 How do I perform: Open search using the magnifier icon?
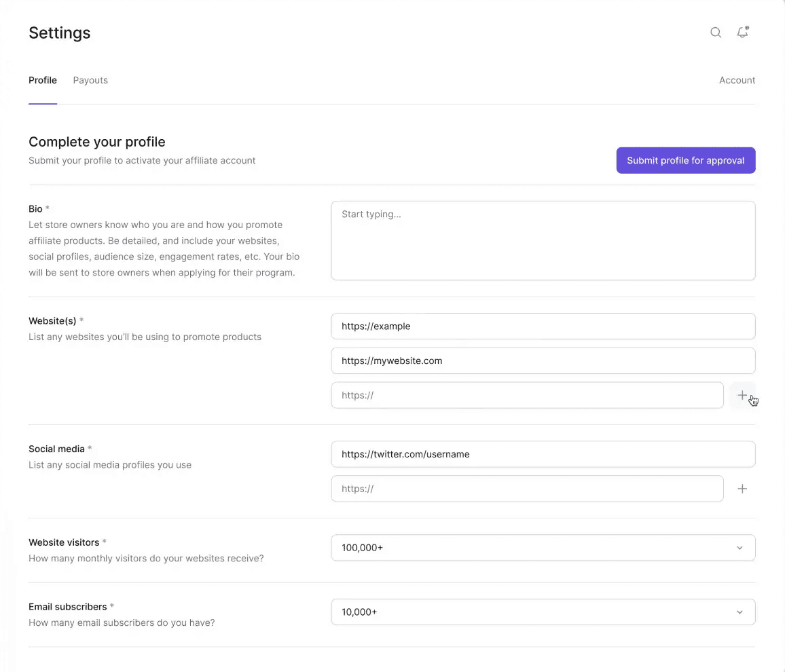point(716,33)
